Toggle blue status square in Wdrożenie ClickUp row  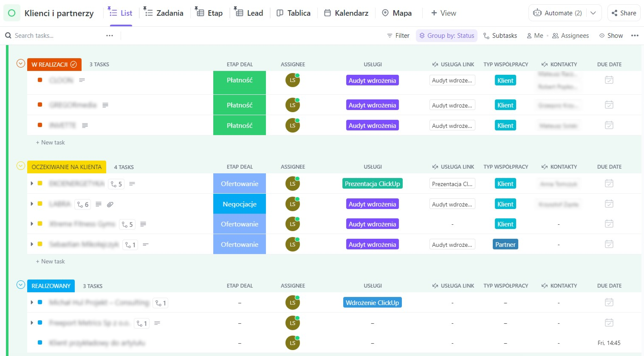40,302
